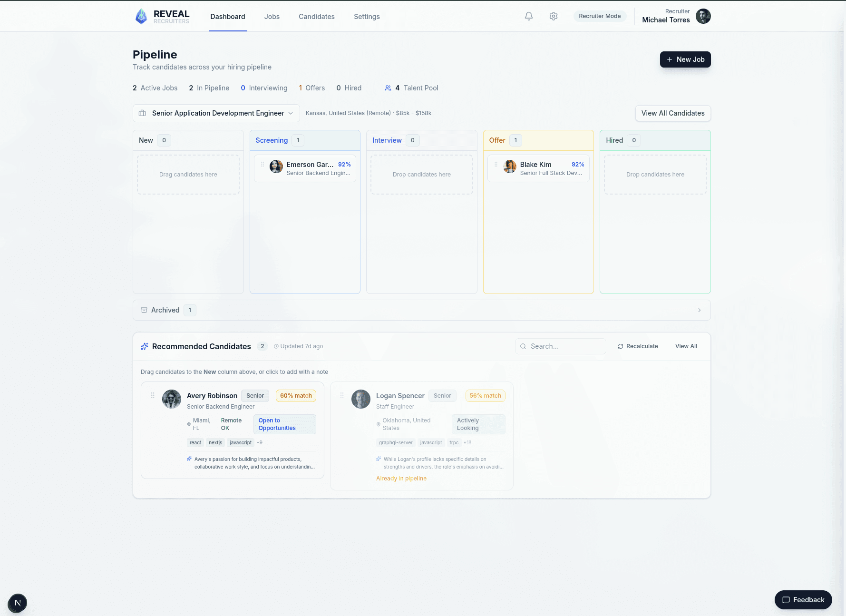The height and width of the screenshot is (616, 846).
Task: Open View All Candidates
Action: [x=672, y=113]
